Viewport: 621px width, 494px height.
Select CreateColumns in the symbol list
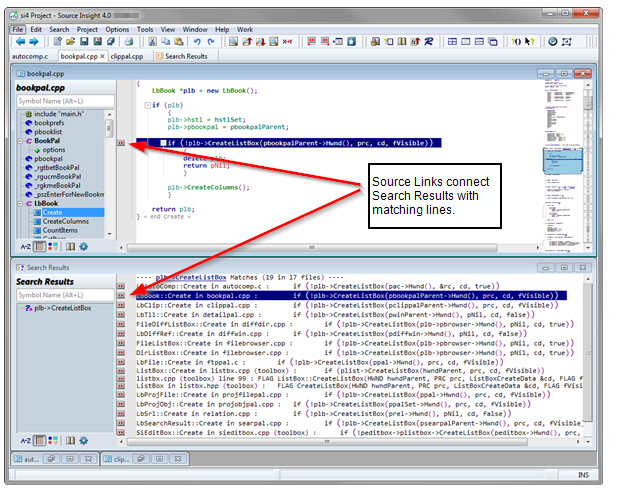pos(66,221)
